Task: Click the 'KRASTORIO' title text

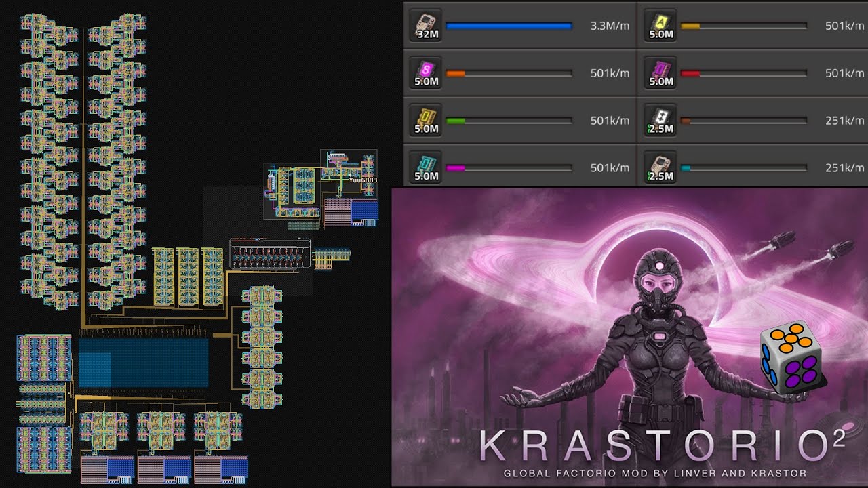Action: [x=654, y=445]
